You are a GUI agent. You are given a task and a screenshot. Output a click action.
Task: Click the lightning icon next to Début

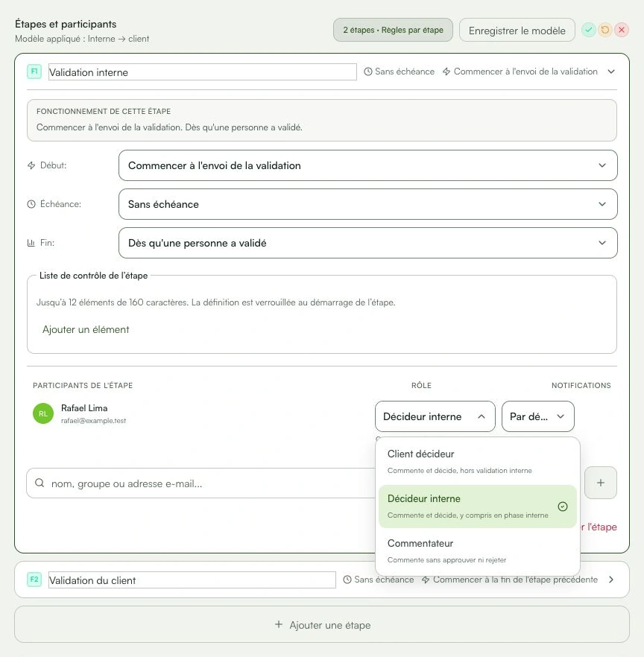click(31, 165)
